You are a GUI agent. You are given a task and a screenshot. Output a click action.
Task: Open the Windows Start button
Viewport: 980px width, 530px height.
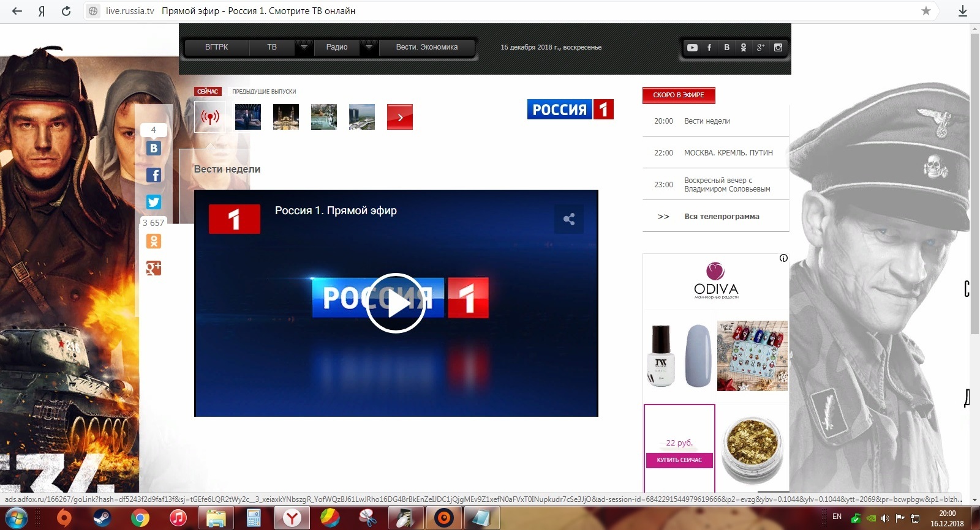17,518
